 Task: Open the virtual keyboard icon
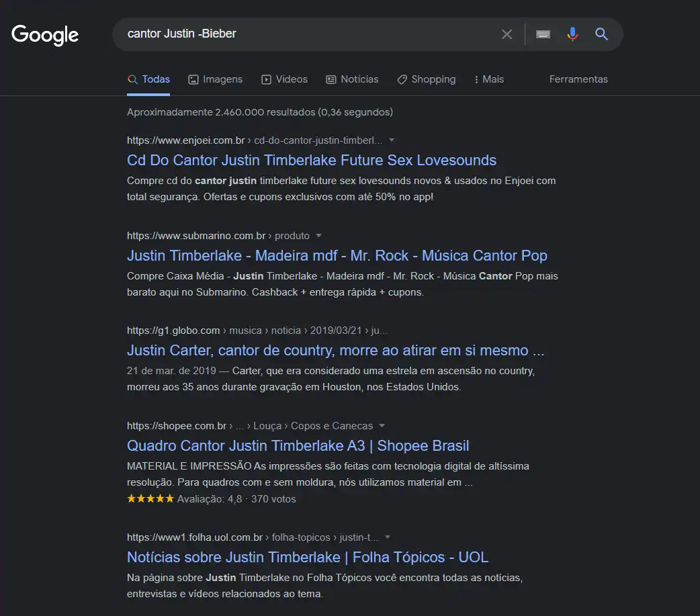click(543, 34)
